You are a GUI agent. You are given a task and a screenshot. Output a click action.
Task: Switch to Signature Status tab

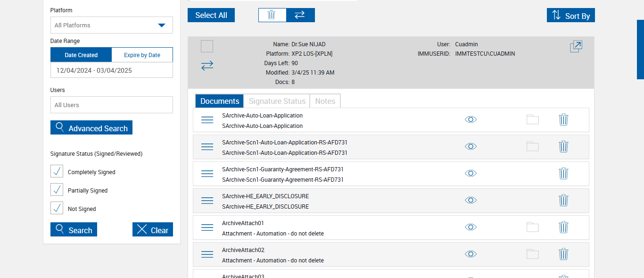click(x=277, y=101)
